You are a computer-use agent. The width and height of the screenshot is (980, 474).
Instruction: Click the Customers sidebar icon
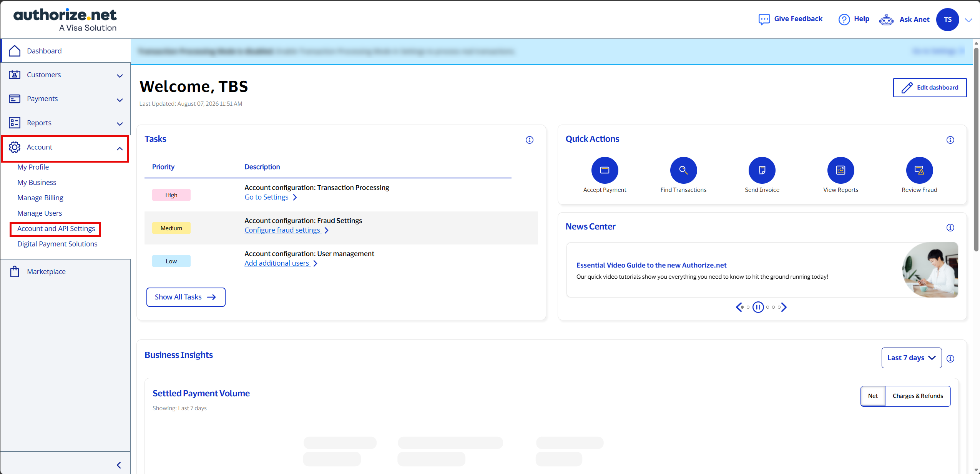point(15,75)
